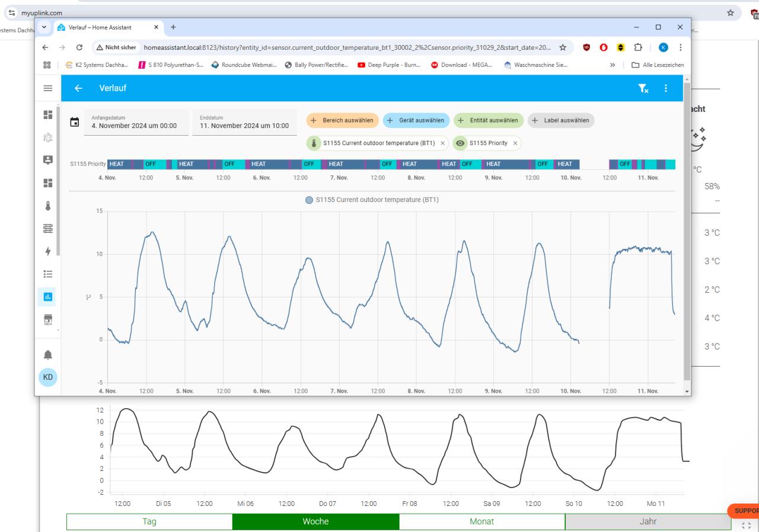759x532 pixels.
Task: Open the Waschmaschine Sie... bookmark
Action: [536, 65]
